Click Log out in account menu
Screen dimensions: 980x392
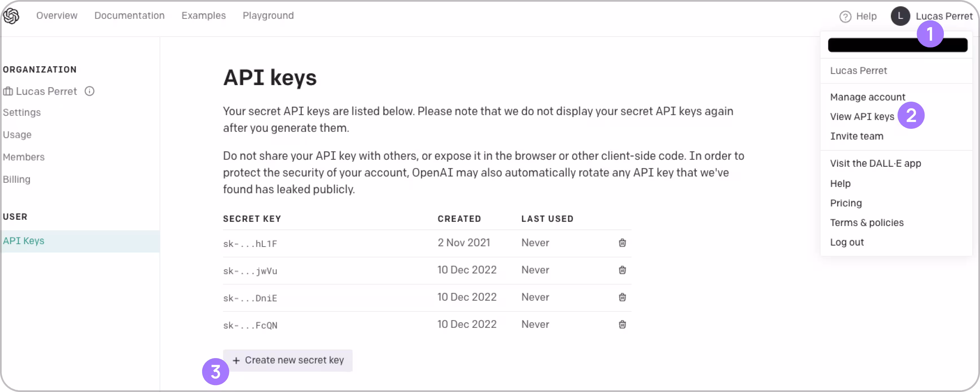[846, 242]
